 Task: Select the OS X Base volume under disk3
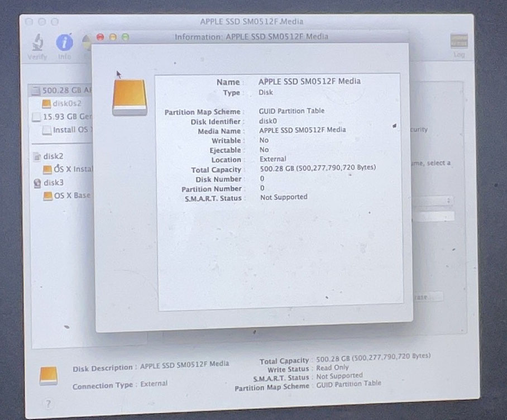(x=67, y=195)
